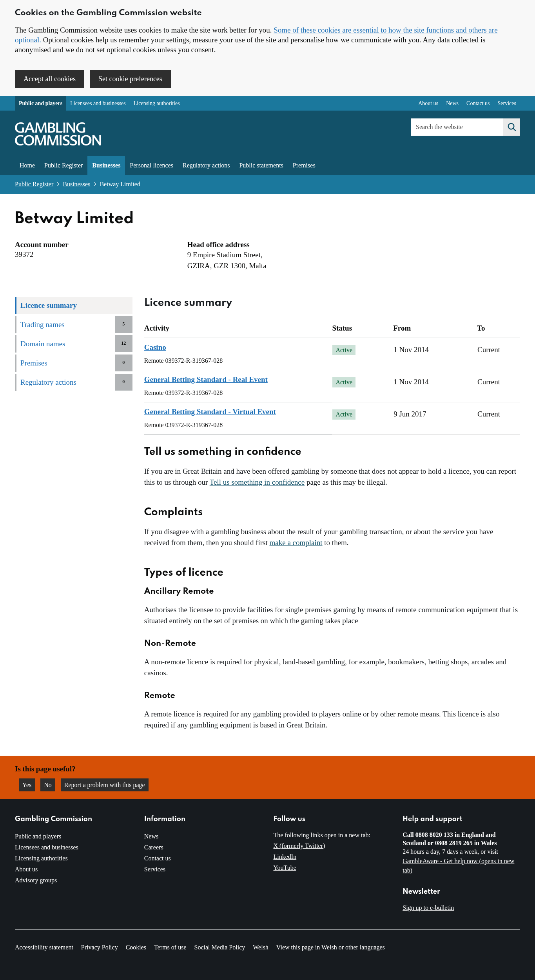The image size is (535, 980).
Task: Open Tell us something in confidence link
Action: (x=257, y=482)
